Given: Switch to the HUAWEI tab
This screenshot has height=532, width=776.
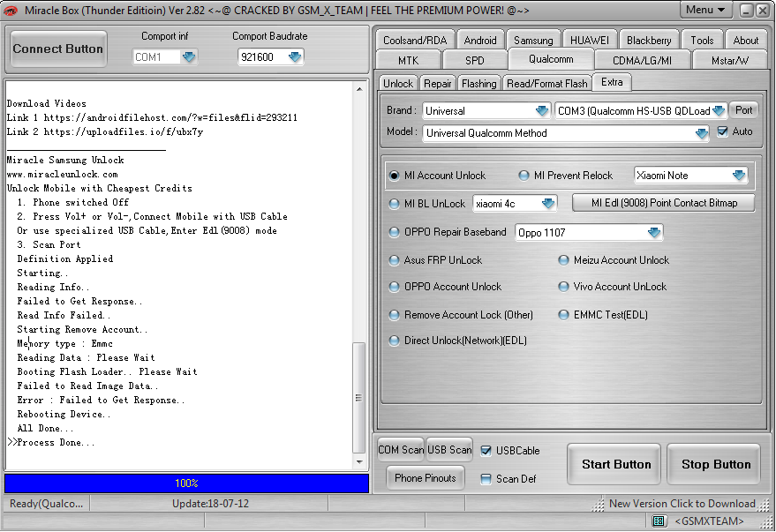Looking at the screenshot, I should (x=590, y=40).
